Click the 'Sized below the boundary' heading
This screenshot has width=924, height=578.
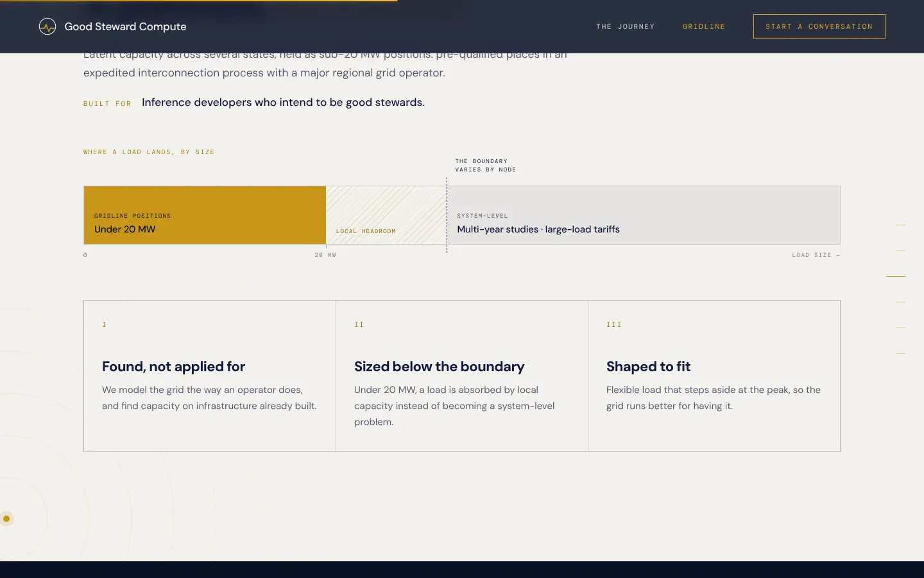439,367
